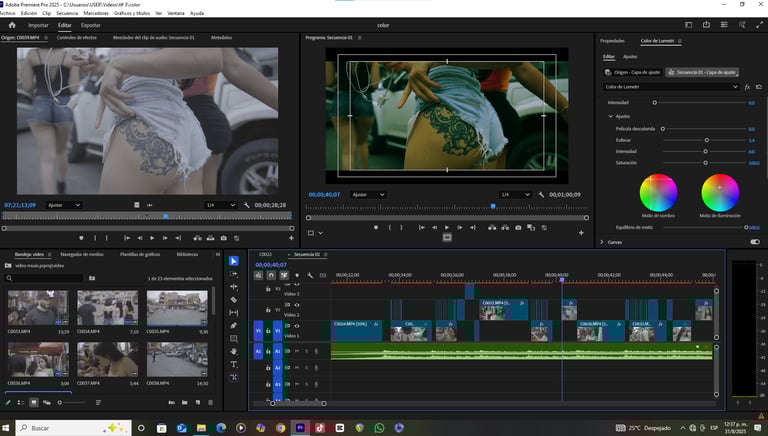Viewport: 768px width, 436px height.
Task: Select the Pen tool
Action: click(234, 325)
